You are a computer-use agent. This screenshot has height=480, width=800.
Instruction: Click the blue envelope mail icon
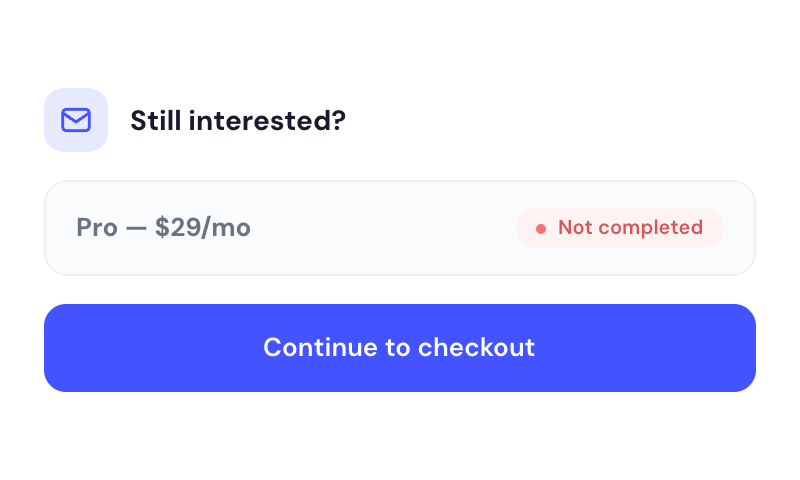point(76,120)
